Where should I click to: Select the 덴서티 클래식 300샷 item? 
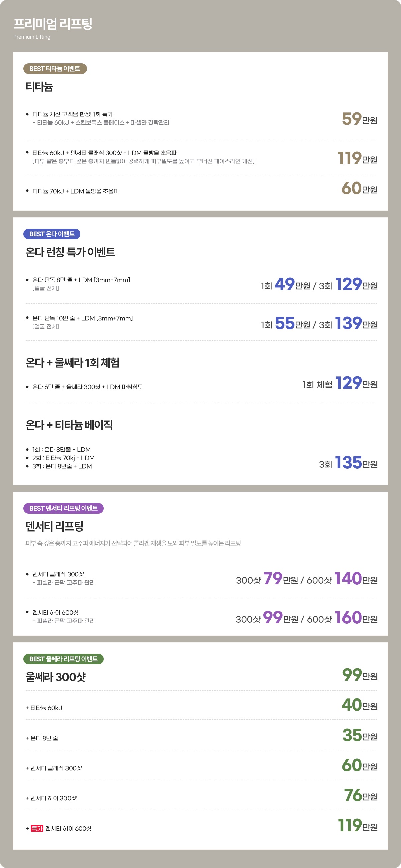pyautogui.click(x=58, y=574)
